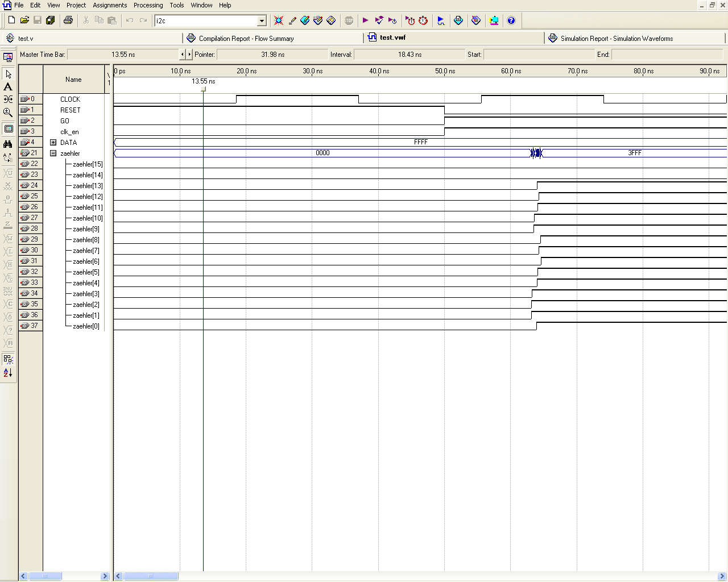Select the CLOCK signal row

(71, 99)
